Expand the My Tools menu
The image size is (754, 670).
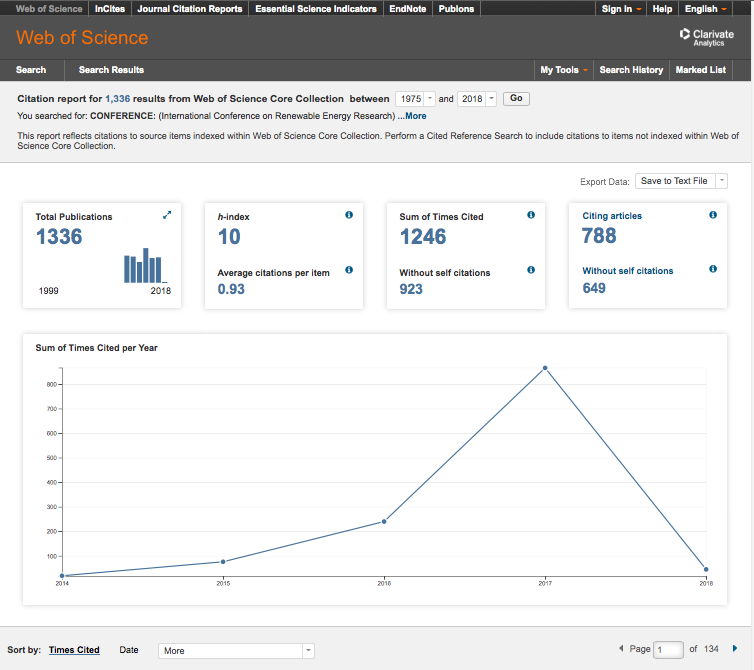564,70
